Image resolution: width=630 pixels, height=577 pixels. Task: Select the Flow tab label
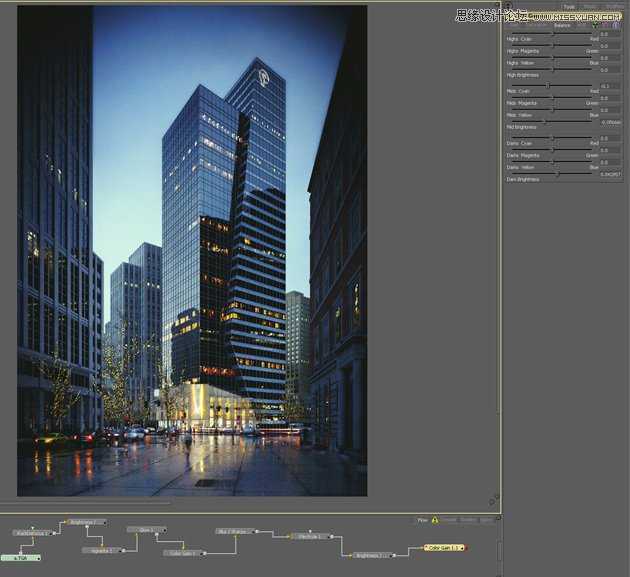click(x=422, y=520)
